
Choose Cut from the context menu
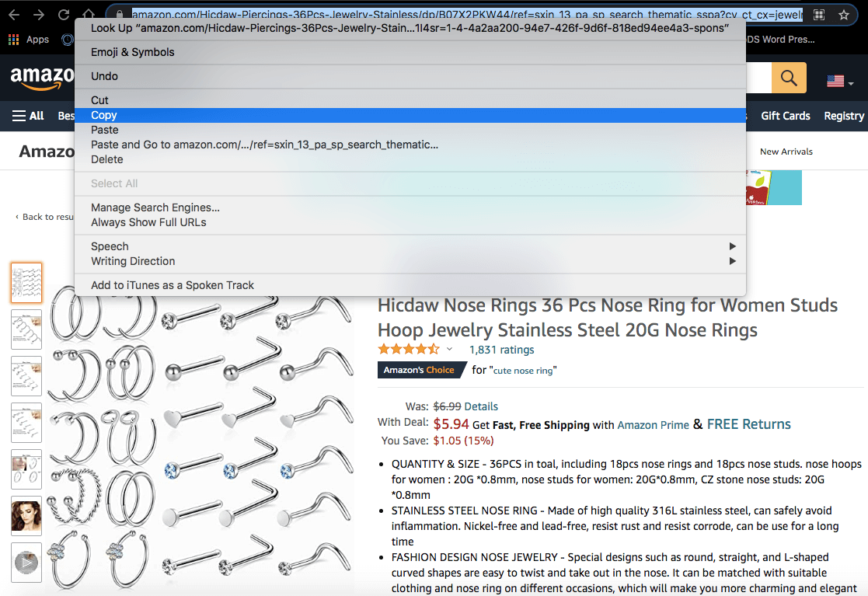[x=410, y=100]
